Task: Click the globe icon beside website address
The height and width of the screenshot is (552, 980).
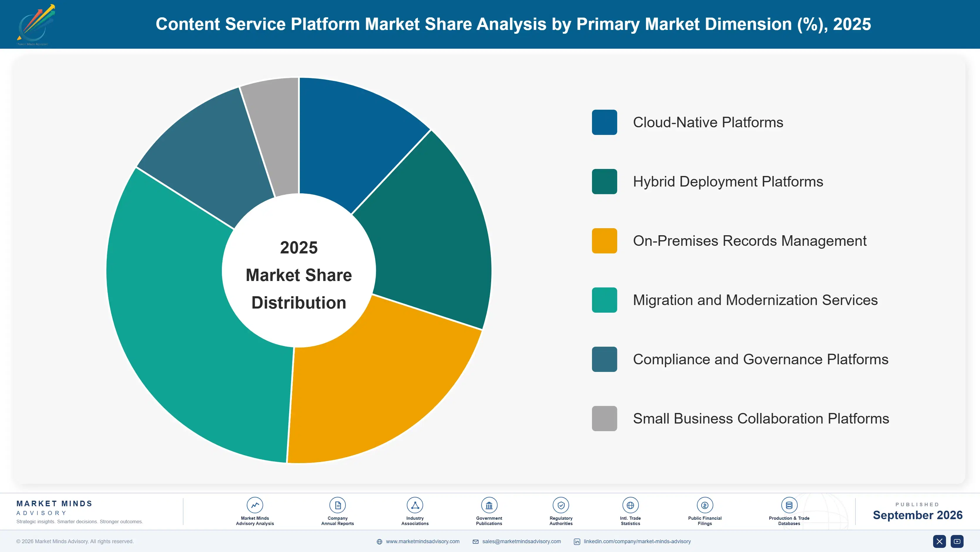Action: pyautogui.click(x=379, y=542)
